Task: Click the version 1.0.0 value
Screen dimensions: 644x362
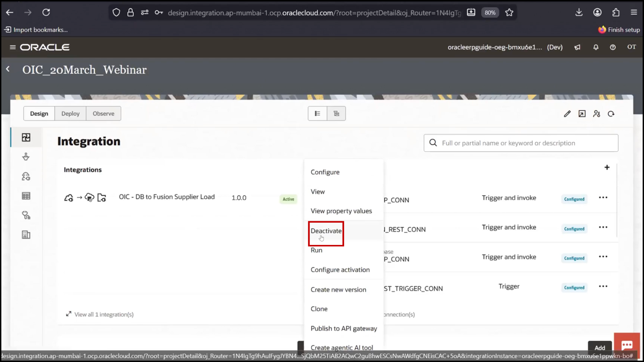Action: tap(239, 198)
